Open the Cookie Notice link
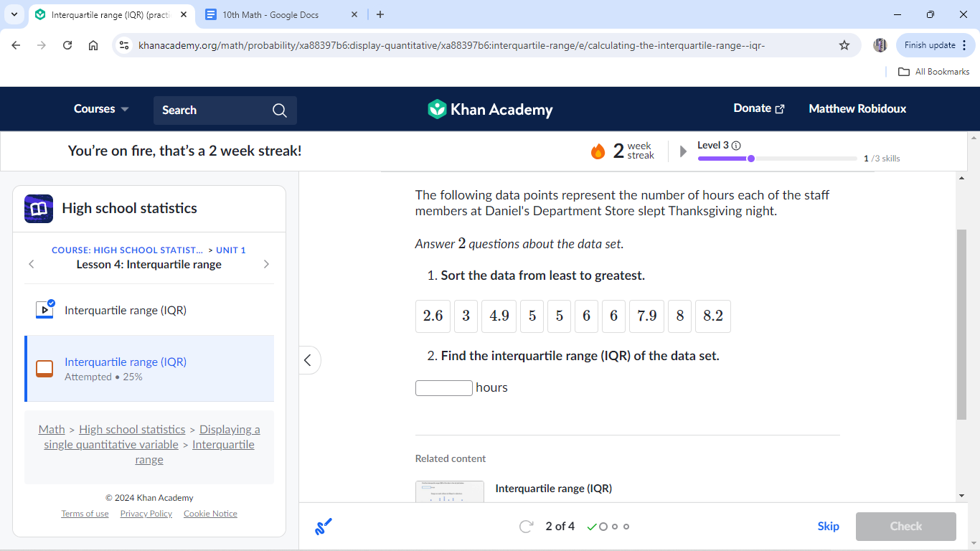 [210, 514]
